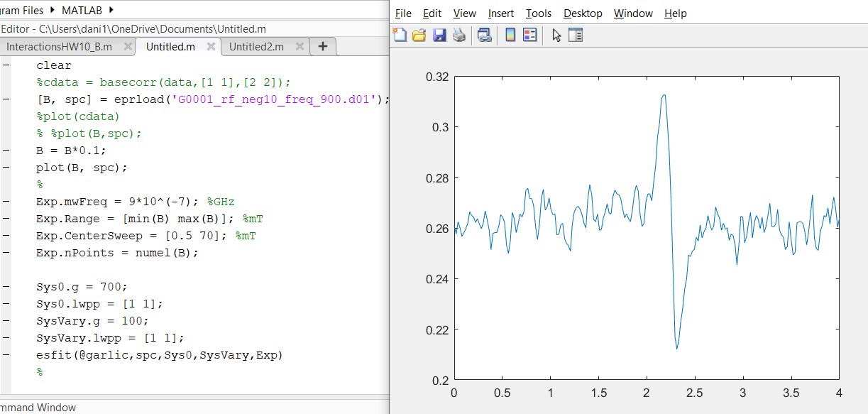The height and width of the screenshot is (414, 868).
Task: Click the Editor title bar path
Action: pos(133,29)
